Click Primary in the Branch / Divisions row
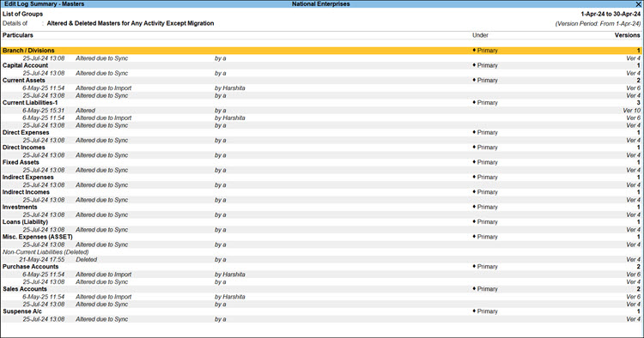The width and height of the screenshot is (644, 338). pyautogui.click(x=488, y=51)
